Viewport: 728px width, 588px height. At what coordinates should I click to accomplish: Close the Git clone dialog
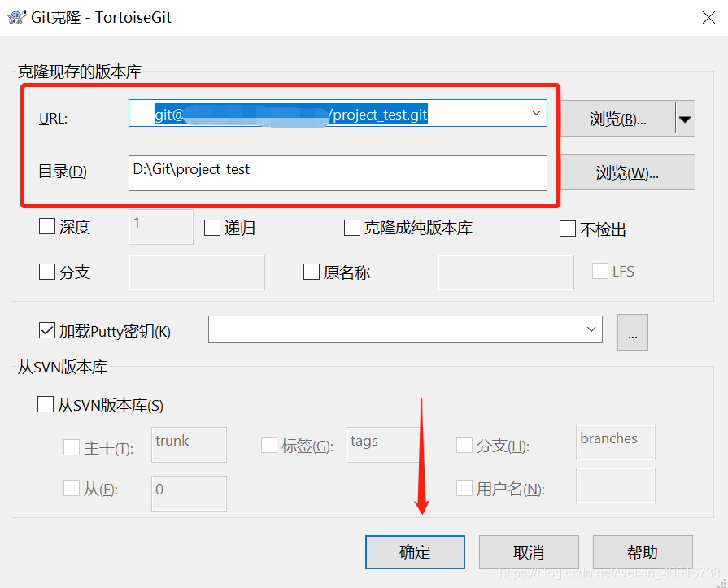708,18
